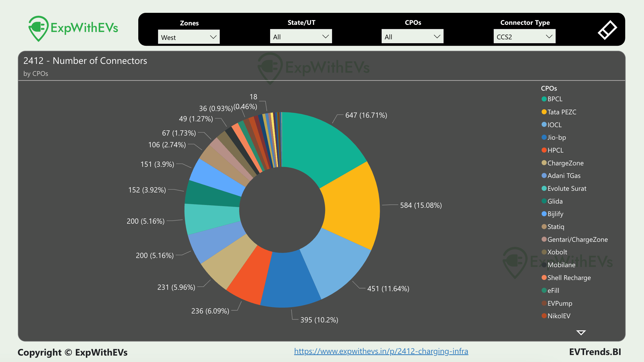Select Mobilane legend entry
The image size is (644, 362).
click(558, 265)
